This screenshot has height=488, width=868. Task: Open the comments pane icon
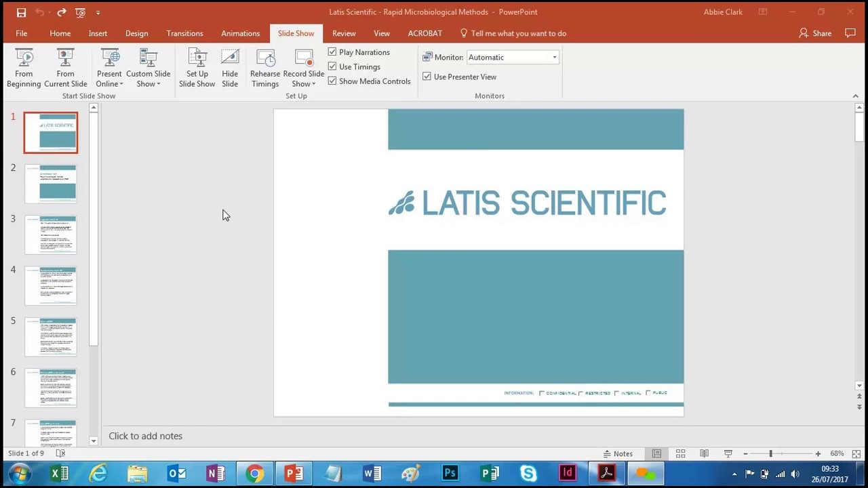pos(850,33)
